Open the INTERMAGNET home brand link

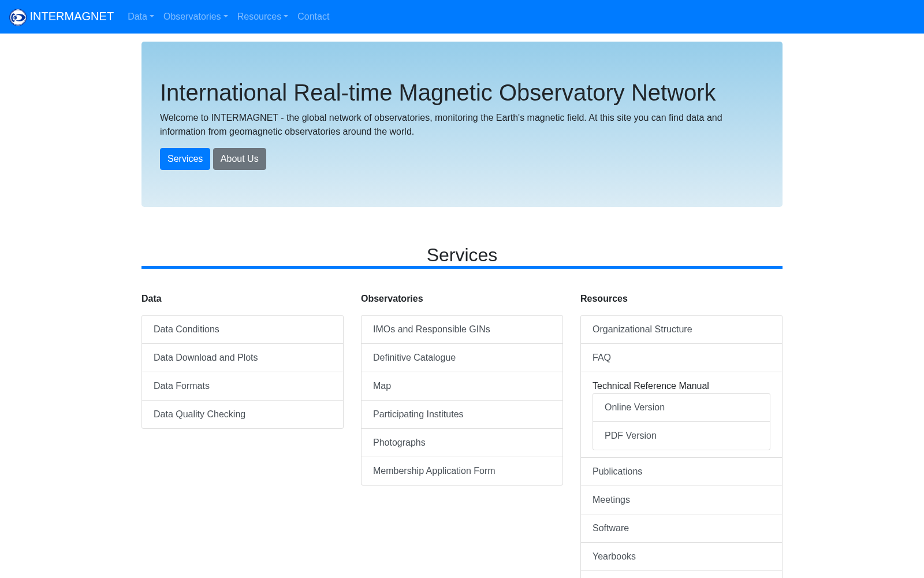(62, 17)
